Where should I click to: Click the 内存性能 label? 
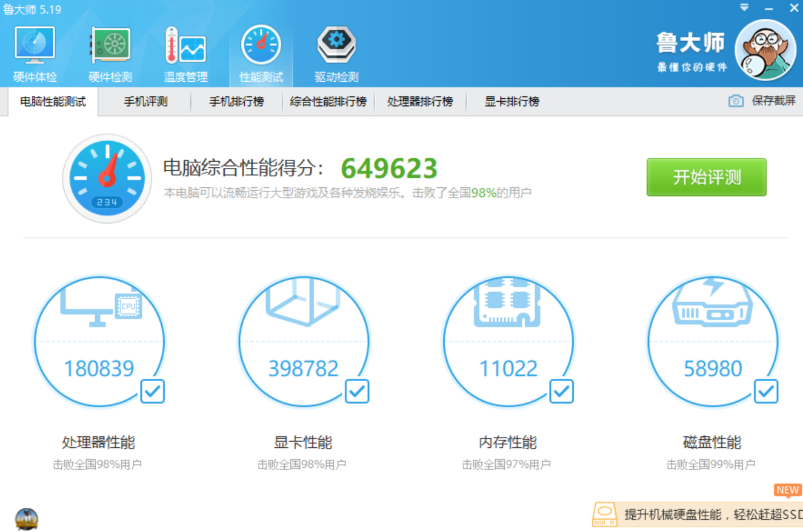508,442
